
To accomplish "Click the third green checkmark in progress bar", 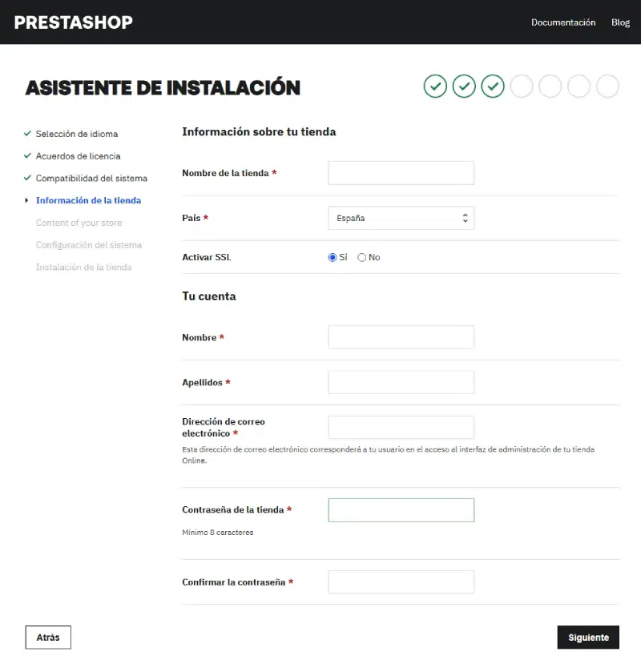I will pos(493,86).
